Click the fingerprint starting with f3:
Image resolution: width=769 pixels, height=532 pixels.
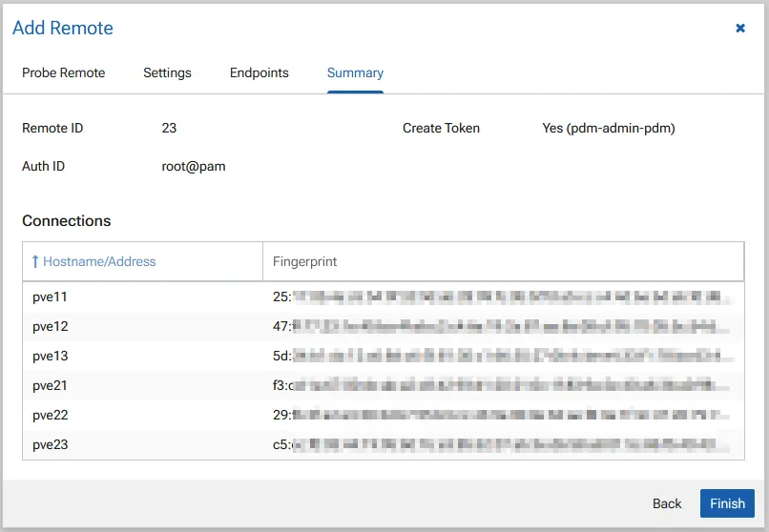[502, 386]
